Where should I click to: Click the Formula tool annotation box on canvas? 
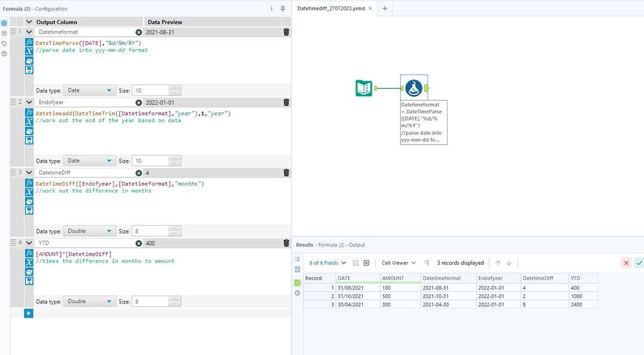[423, 122]
